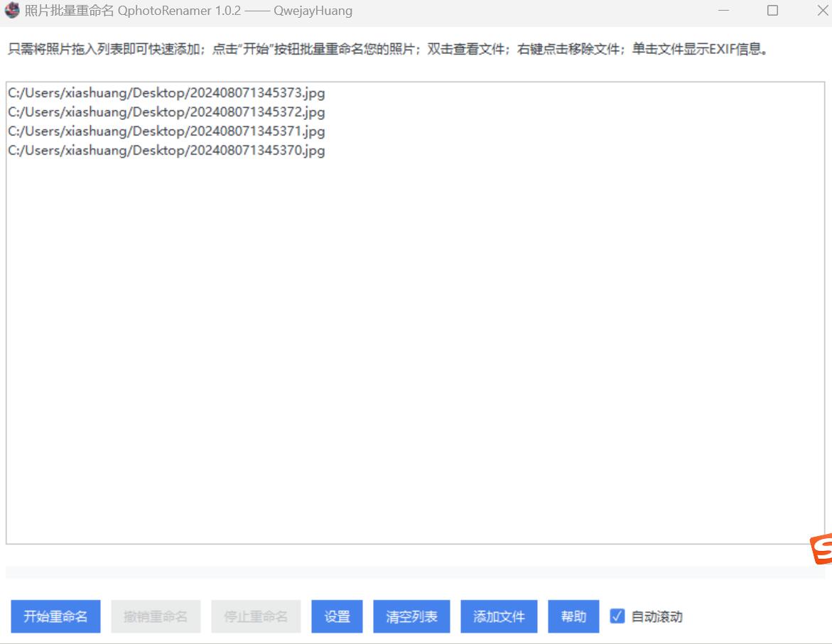Toggle the 自动滚动 checkbox
832x644 pixels.
pos(617,616)
